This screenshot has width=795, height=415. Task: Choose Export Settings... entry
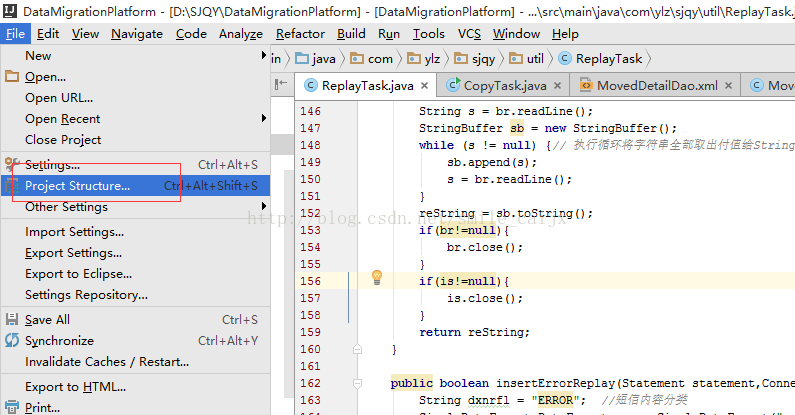click(x=135, y=253)
